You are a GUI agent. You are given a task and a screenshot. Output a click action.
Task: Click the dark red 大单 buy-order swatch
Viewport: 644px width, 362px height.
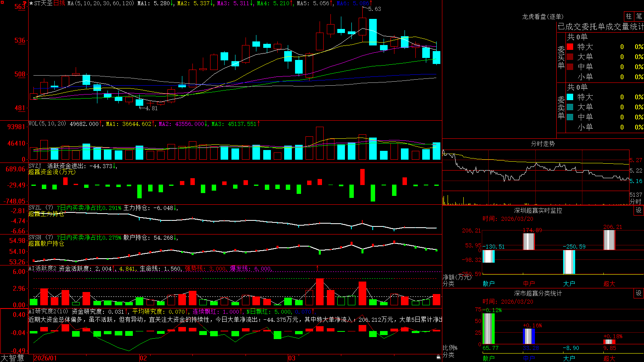(x=570, y=57)
